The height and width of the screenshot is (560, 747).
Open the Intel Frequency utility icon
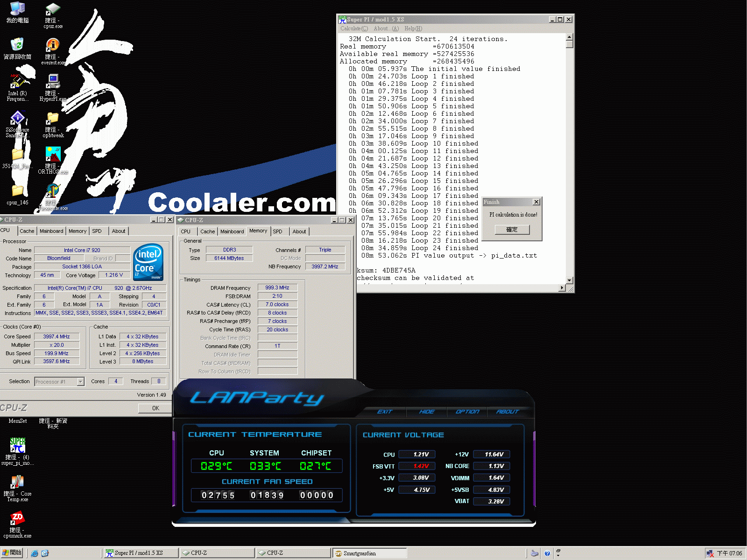point(17,88)
